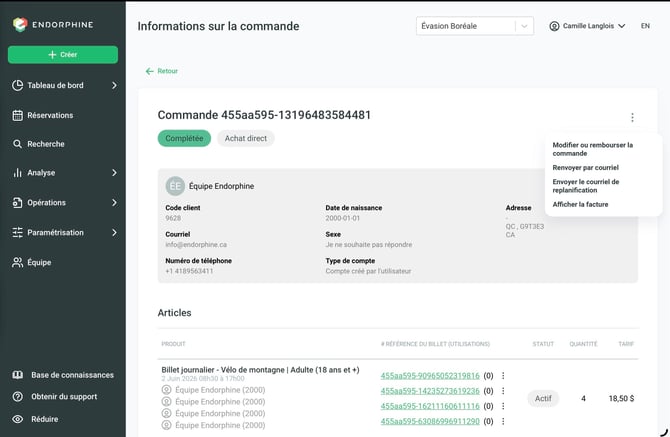Expand the Paramétrisation submenu chevron
Image resolution: width=670 pixels, height=437 pixels.
(x=114, y=232)
